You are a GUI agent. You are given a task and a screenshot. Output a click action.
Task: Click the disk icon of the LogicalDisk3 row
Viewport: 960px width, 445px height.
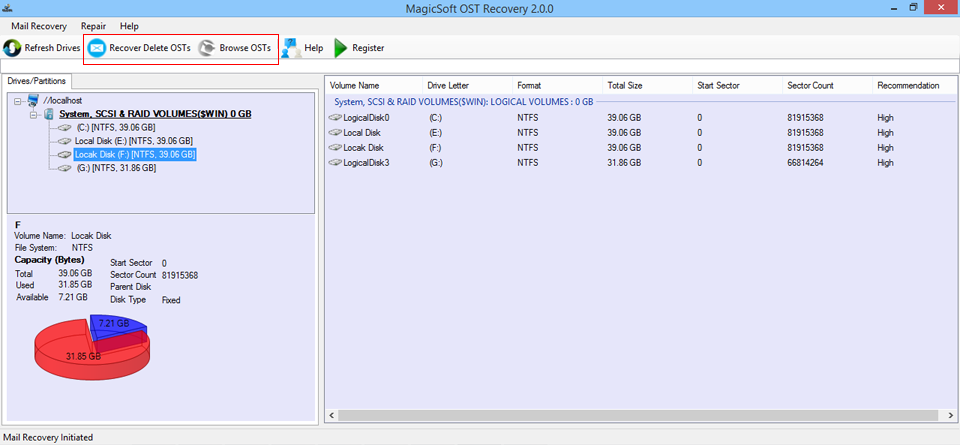335,163
